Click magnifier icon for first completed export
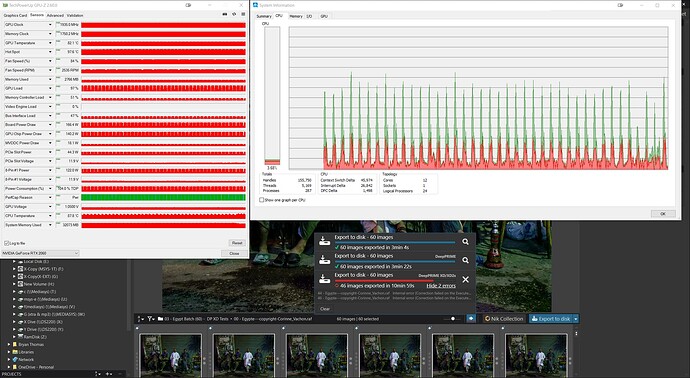Viewport: 690px width, 378px height. [465, 242]
